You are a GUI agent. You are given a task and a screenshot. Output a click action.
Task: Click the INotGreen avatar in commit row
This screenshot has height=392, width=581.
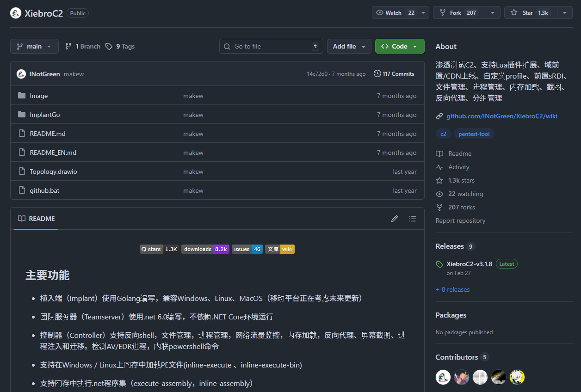(21, 74)
